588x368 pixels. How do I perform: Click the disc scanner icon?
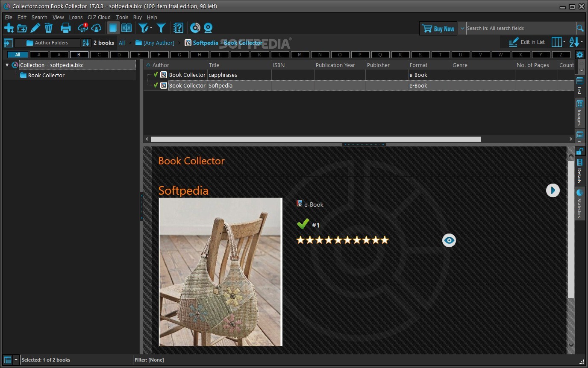tap(195, 28)
